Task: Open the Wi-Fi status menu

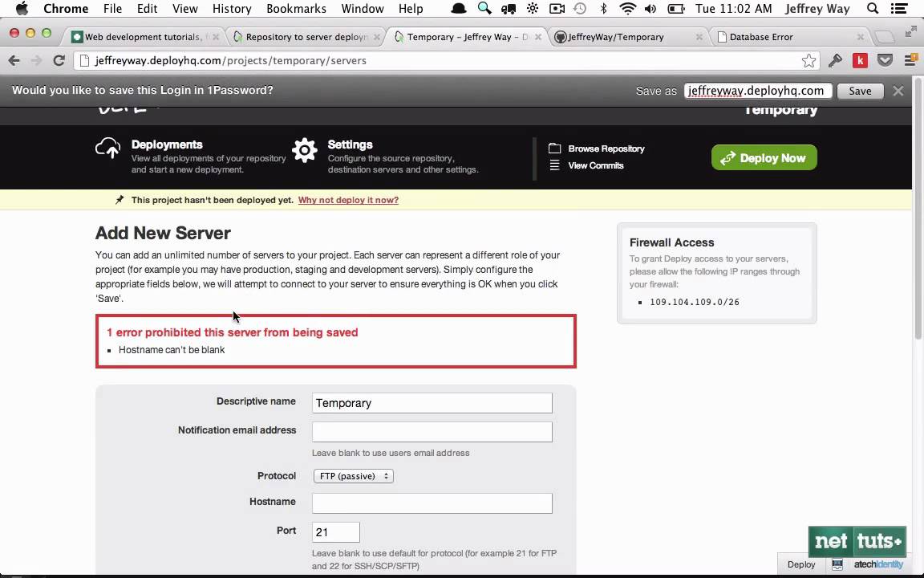Action: 628,9
